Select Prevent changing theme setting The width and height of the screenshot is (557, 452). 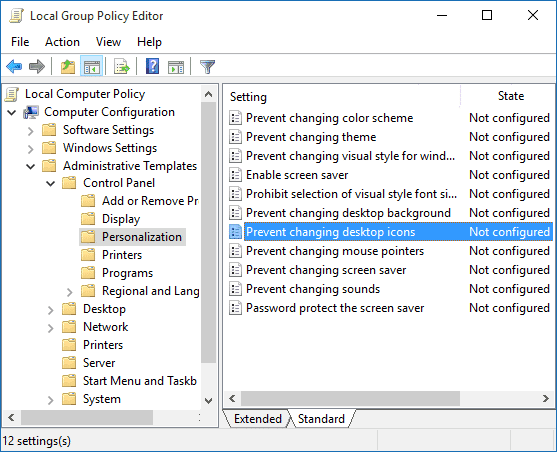tap(311, 137)
